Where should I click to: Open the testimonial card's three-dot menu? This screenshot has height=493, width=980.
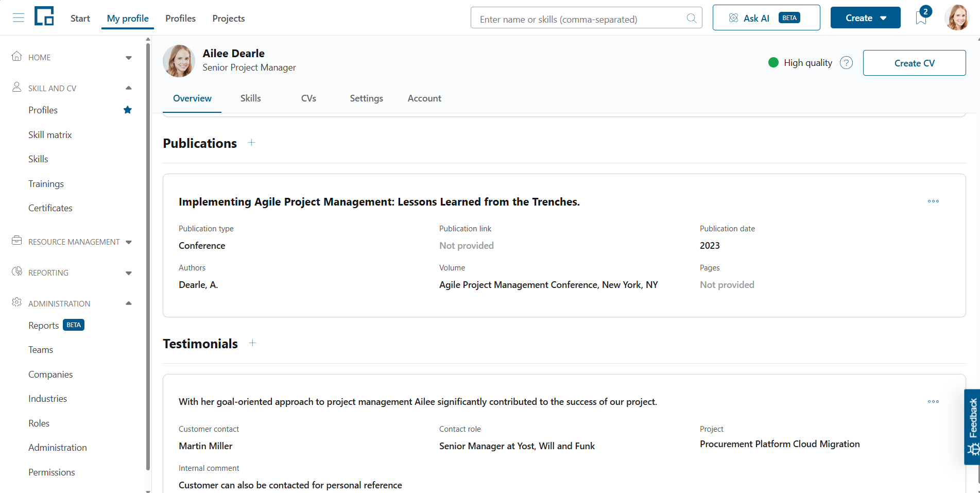click(933, 402)
